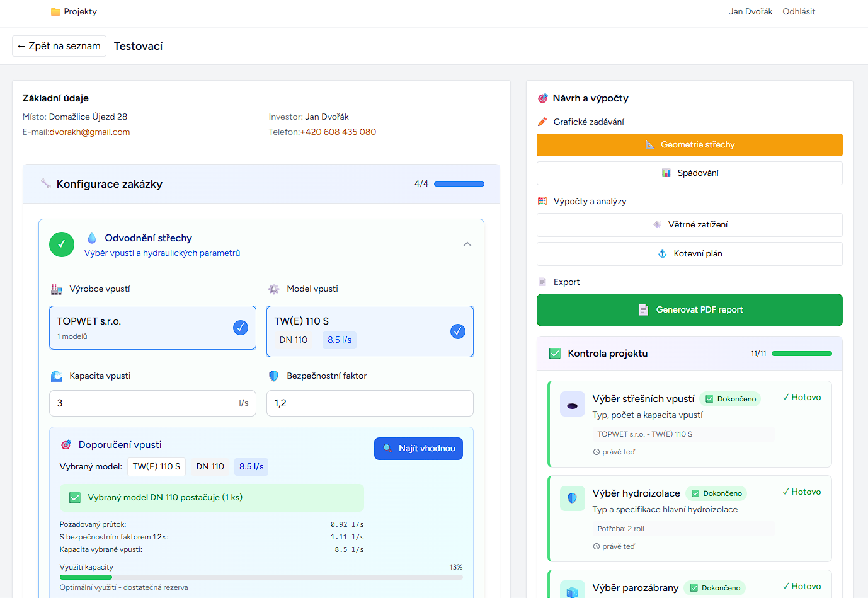The height and width of the screenshot is (598, 868).
Task: Click the green check icon beside Kontrola projektu
Action: 555,354
